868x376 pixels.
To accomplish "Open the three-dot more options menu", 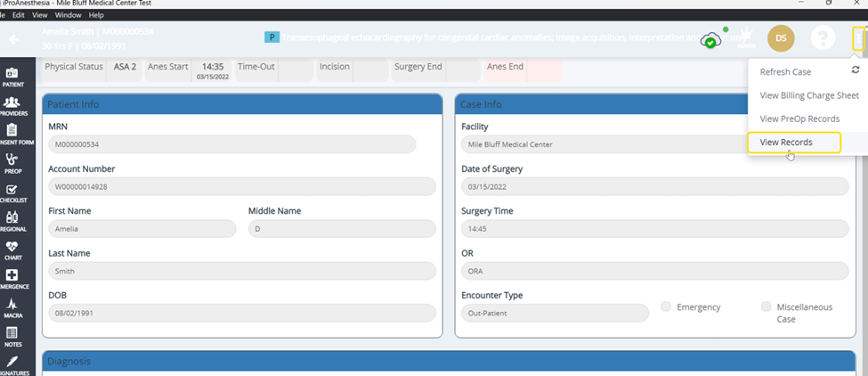I will [x=858, y=38].
